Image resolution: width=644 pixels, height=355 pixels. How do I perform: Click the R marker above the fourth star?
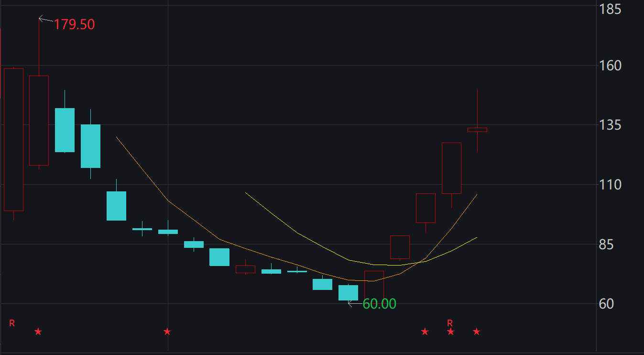[x=450, y=323]
